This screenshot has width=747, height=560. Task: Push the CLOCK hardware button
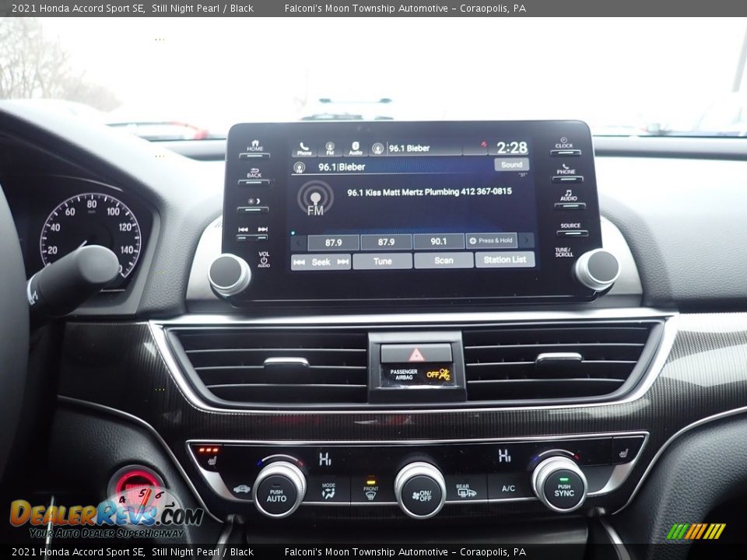coord(565,146)
